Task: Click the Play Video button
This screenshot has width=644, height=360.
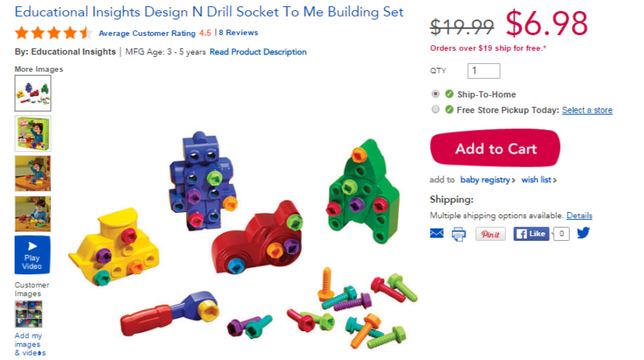Action: coord(33,255)
